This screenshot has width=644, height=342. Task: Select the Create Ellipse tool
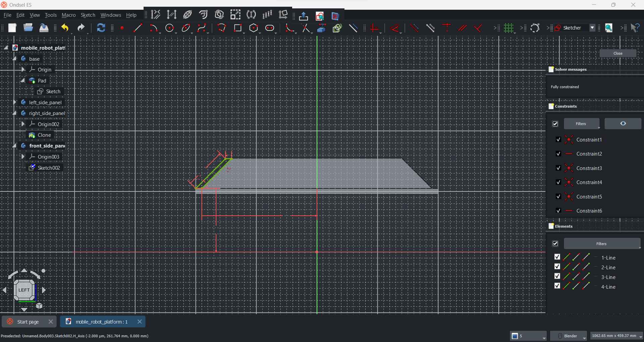pos(186,28)
